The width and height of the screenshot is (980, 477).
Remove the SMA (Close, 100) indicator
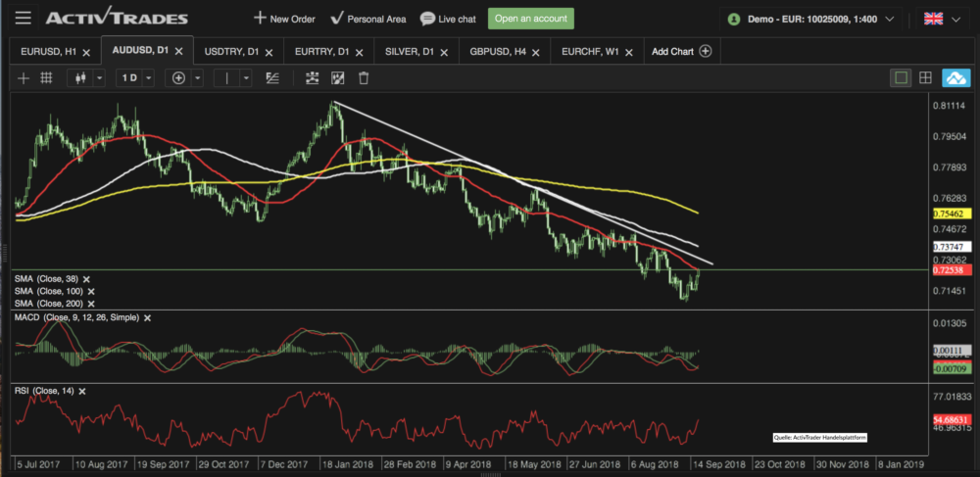(x=91, y=292)
